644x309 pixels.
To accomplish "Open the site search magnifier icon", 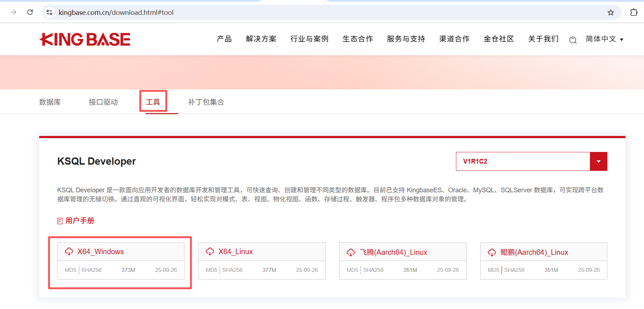I will coord(573,40).
